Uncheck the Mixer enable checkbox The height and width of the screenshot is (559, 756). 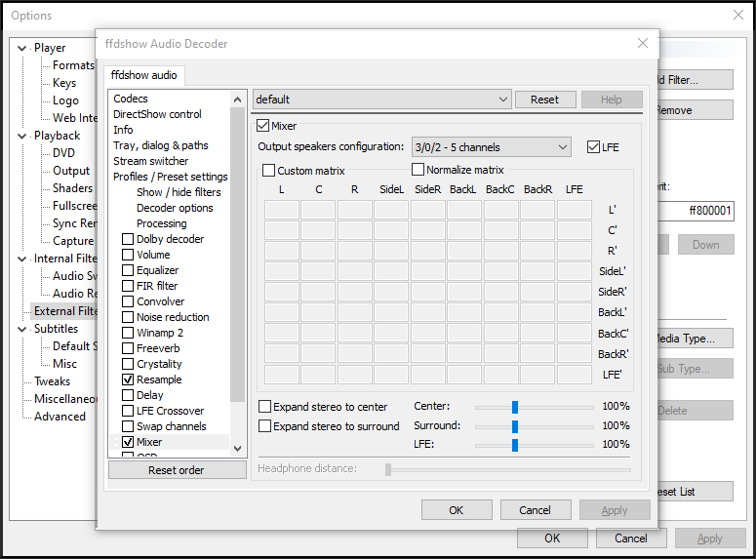tap(262, 126)
